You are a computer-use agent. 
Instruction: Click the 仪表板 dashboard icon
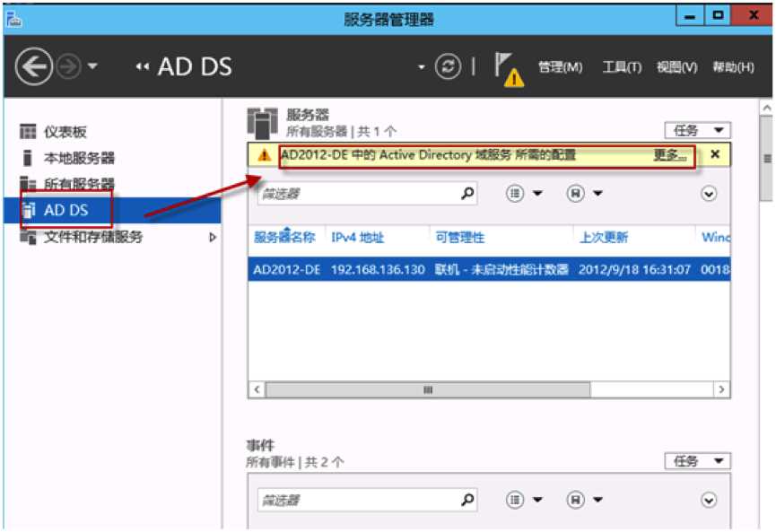[x=28, y=132]
